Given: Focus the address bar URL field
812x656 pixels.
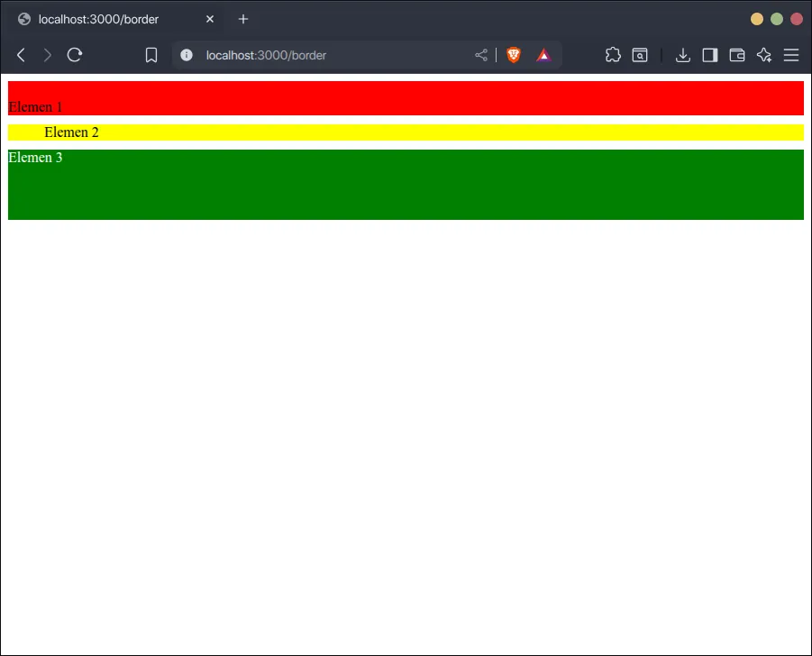Looking at the screenshot, I should (x=333, y=55).
